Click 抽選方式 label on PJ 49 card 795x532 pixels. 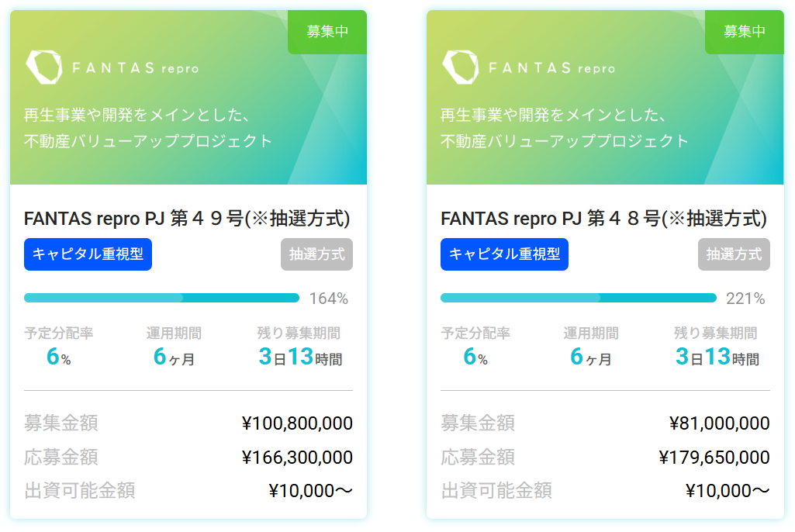coord(317,254)
